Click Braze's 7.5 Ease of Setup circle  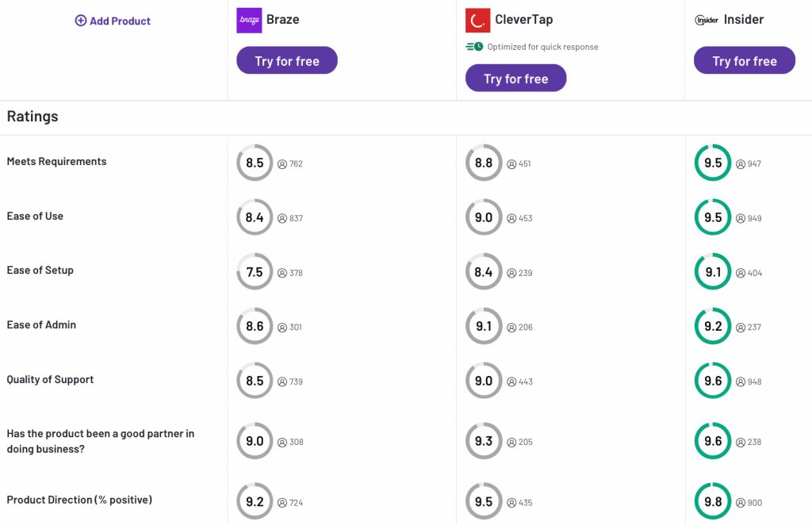[255, 272]
